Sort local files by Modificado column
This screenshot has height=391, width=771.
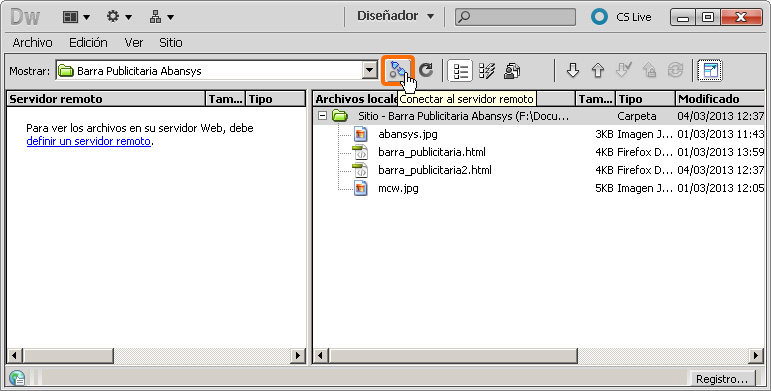[x=720, y=99]
